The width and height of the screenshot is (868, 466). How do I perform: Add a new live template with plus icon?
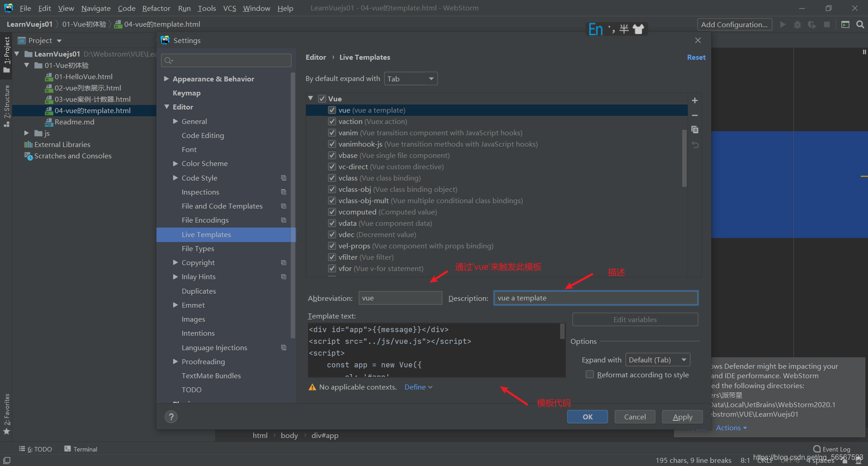[695, 100]
